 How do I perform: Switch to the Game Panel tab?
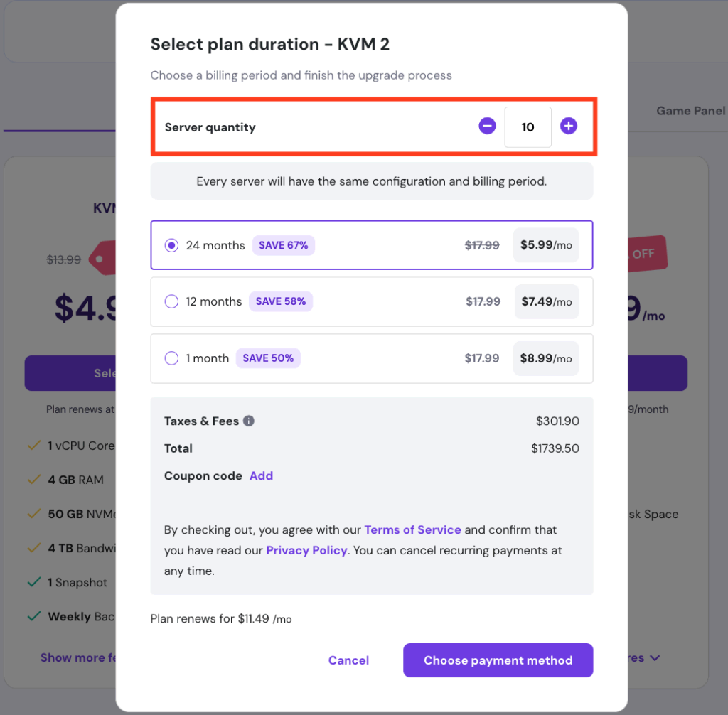coord(690,110)
